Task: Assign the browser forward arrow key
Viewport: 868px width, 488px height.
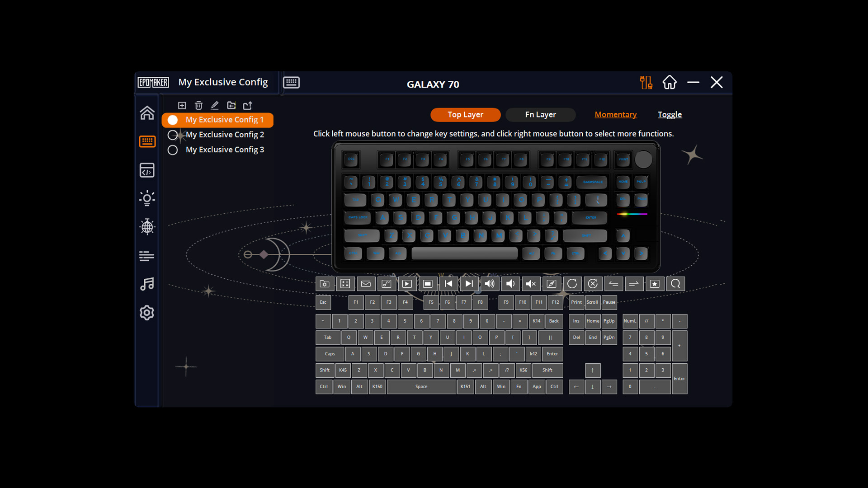Action: pos(634,284)
